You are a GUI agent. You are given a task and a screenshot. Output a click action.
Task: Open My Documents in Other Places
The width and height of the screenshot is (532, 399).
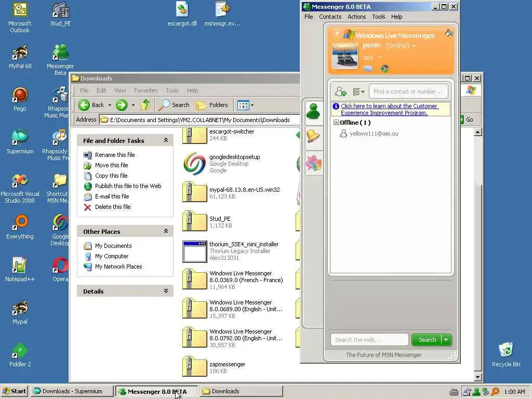tap(113, 246)
